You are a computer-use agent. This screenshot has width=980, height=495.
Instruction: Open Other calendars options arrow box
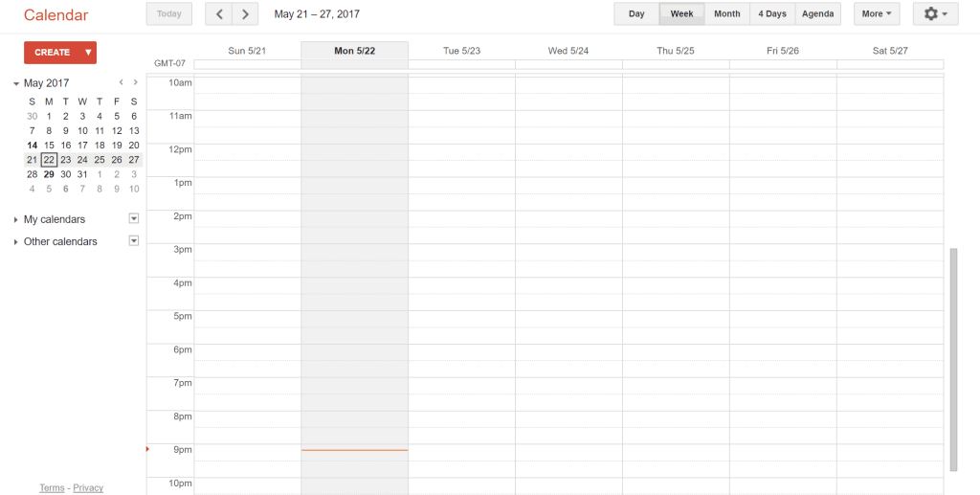(x=133, y=240)
